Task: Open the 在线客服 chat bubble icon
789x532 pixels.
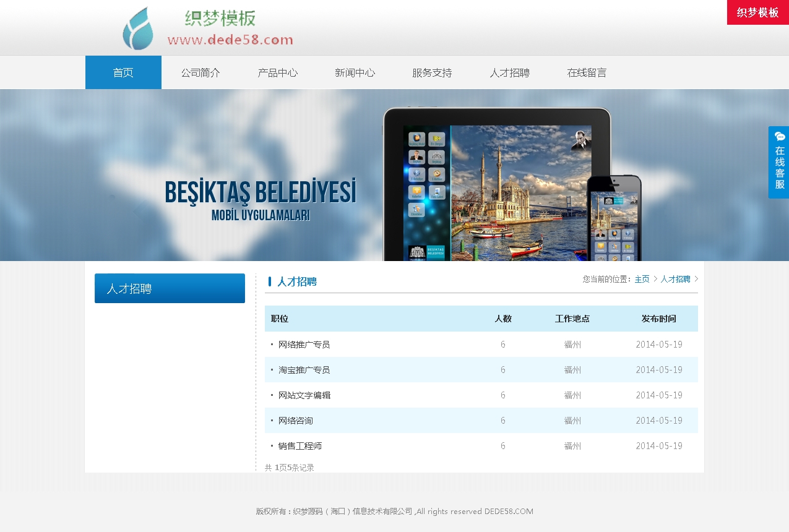Action: (780, 137)
